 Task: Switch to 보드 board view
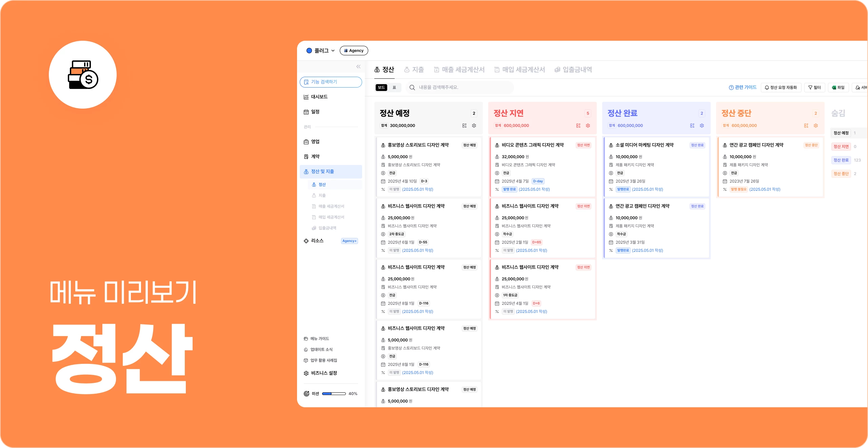click(x=381, y=88)
